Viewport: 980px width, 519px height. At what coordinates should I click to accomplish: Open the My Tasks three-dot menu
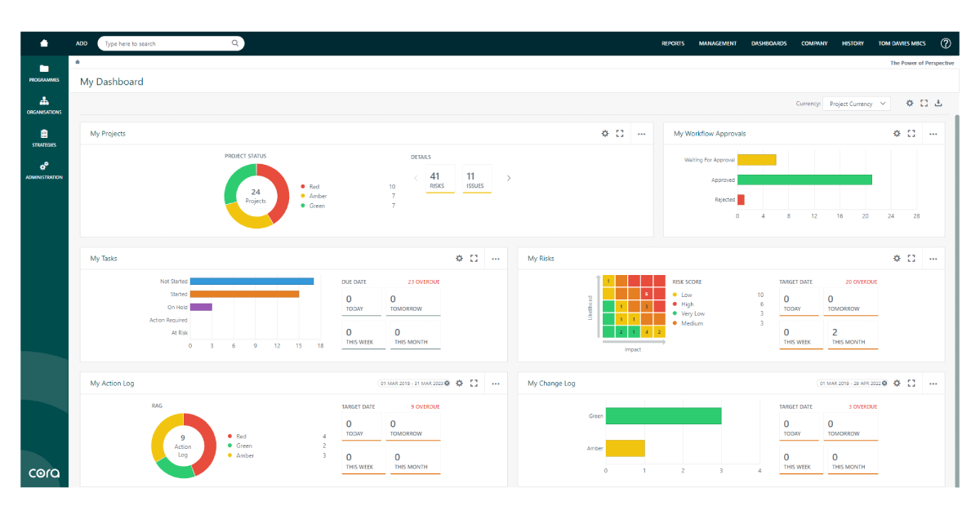(496, 259)
